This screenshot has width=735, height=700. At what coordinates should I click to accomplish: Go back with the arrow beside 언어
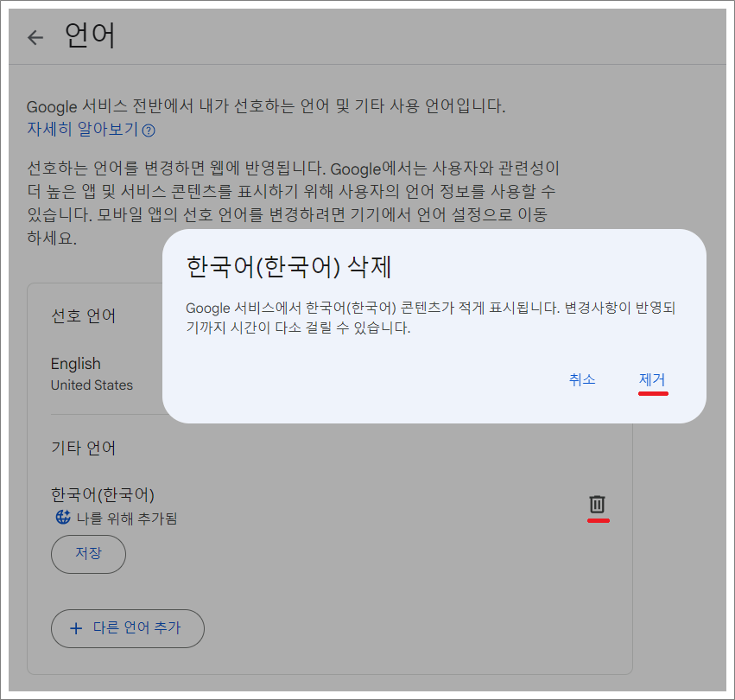[35, 37]
